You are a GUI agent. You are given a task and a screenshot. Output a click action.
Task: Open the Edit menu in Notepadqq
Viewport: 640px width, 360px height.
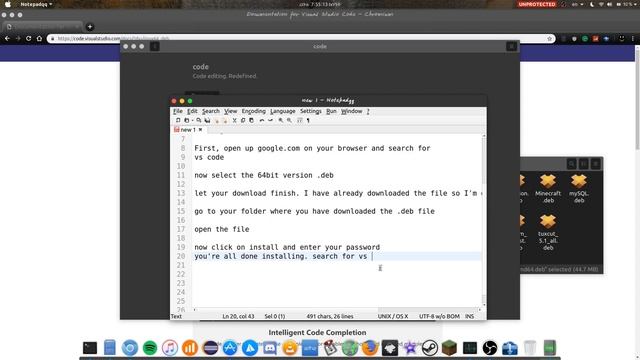pos(192,111)
